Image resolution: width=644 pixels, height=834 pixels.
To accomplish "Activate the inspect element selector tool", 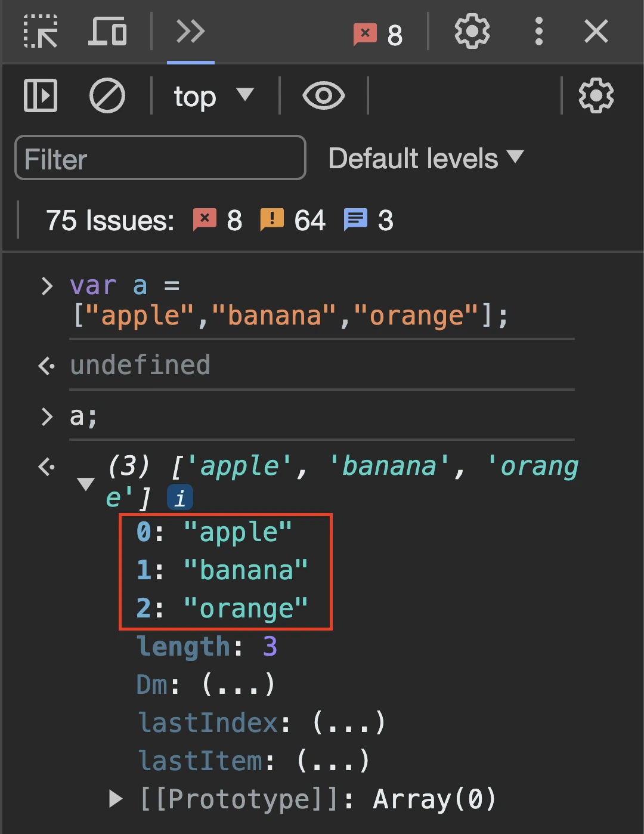I will 41,32.
